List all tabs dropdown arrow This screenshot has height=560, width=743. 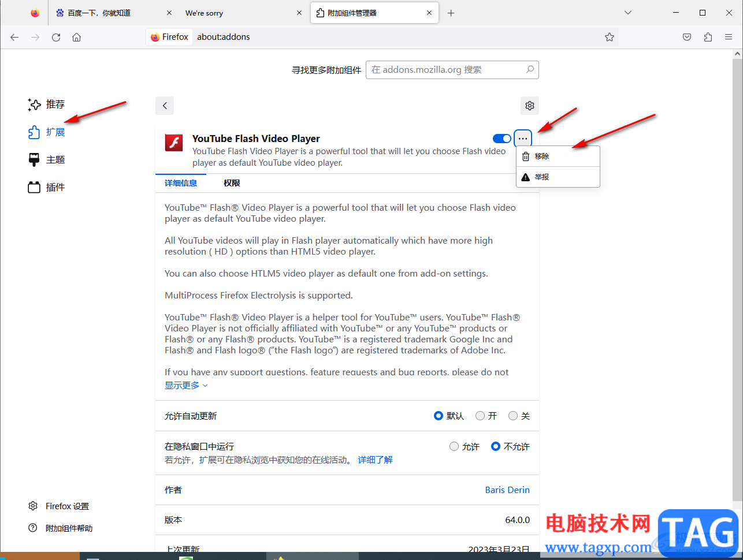pyautogui.click(x=628, y=13)
